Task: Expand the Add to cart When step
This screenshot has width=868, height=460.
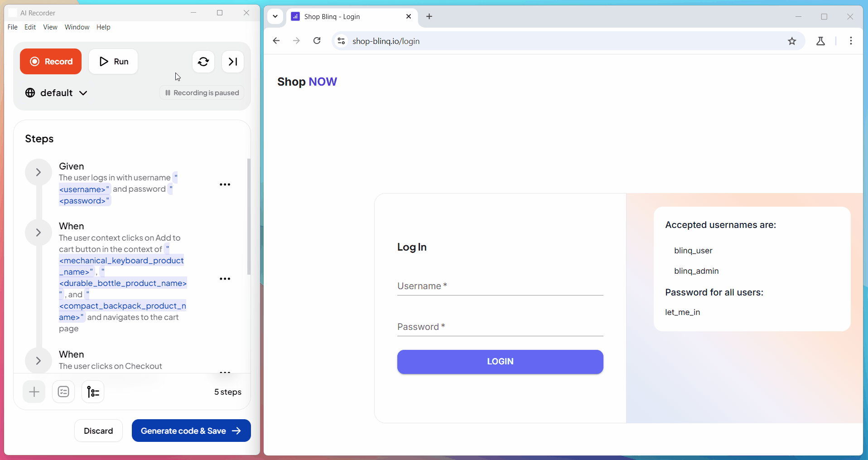Action: click(x=39, y=232)
